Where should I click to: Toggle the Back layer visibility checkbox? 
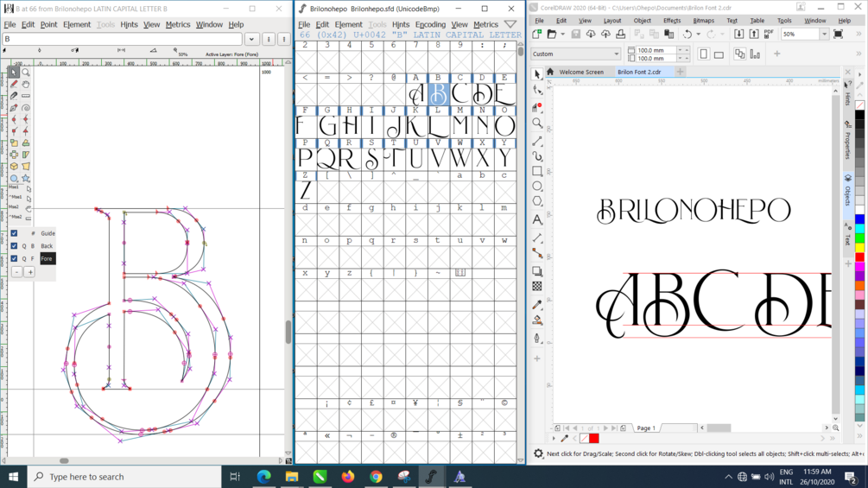(14, 245)
